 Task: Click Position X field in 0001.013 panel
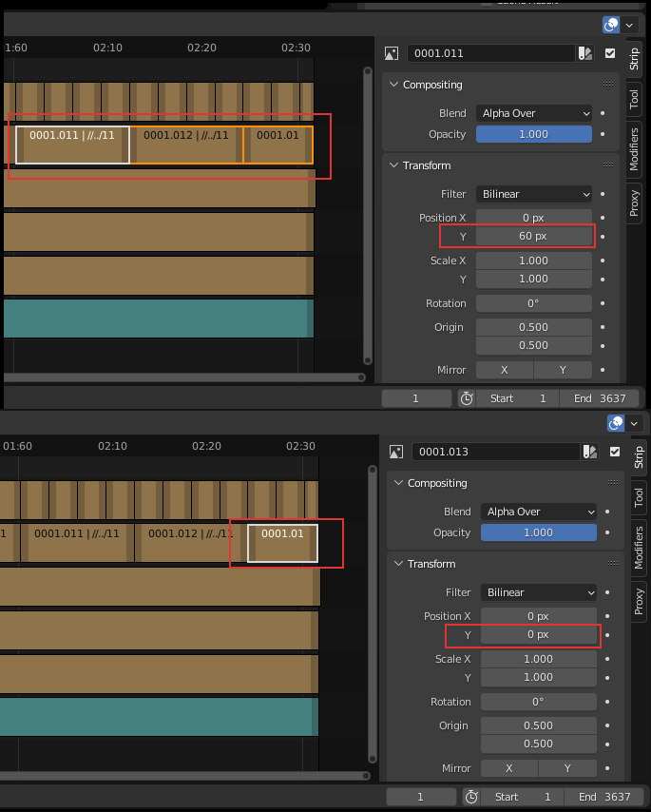(x=538, y=616)
